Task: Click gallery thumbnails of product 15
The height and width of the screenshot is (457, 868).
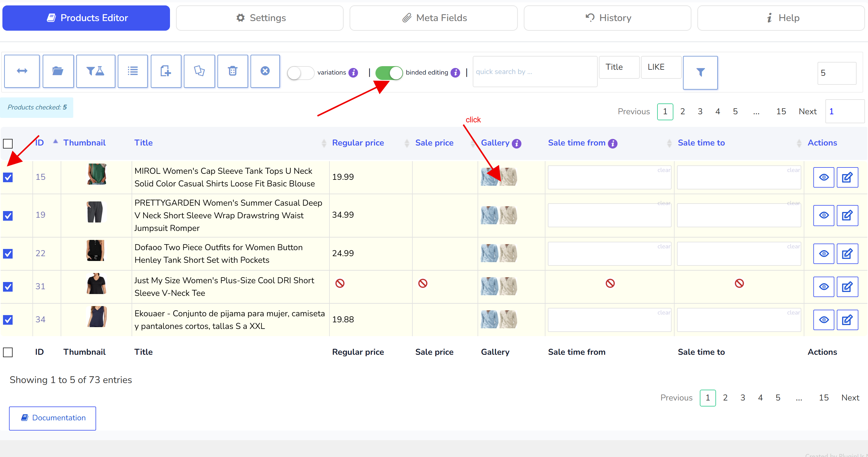Action: tap(499, 177)
